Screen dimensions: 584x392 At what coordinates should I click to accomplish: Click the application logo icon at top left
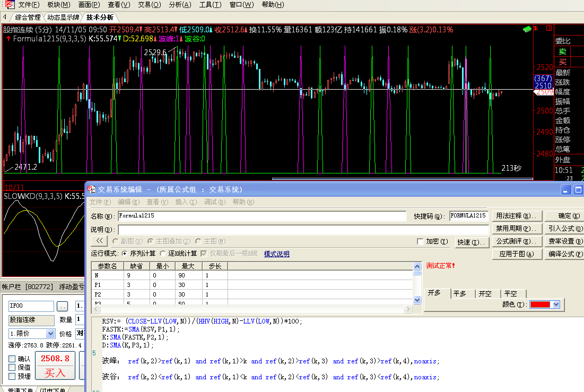(x=9, y=5)
